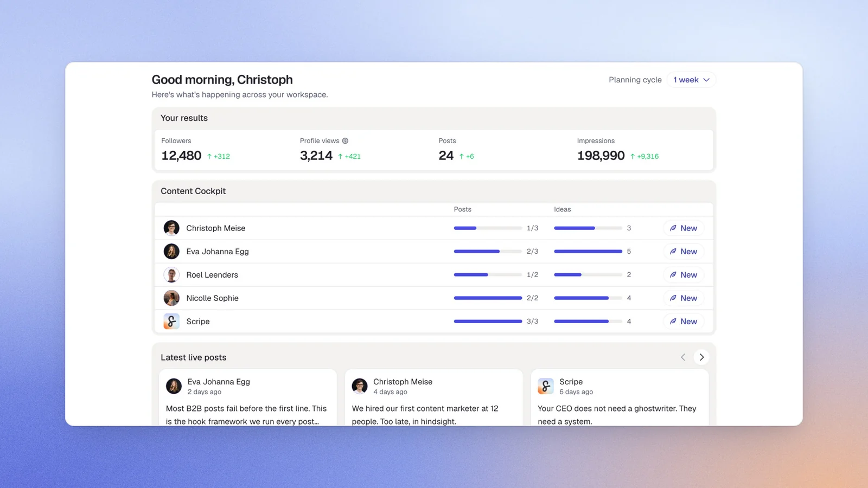
Task: Select the Nicolle Sophie name
Action: click(x=213, y=298)
